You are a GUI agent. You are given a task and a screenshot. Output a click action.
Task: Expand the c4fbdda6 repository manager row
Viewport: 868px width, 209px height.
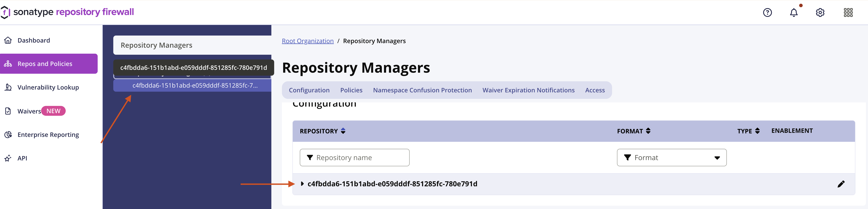click(302, 184)
